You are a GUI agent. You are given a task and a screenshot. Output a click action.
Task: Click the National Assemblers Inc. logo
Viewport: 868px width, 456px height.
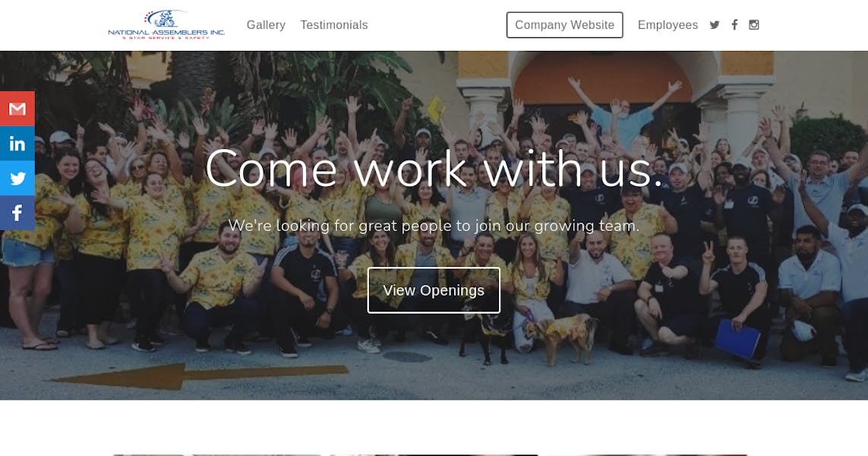(x=166, y=24)
